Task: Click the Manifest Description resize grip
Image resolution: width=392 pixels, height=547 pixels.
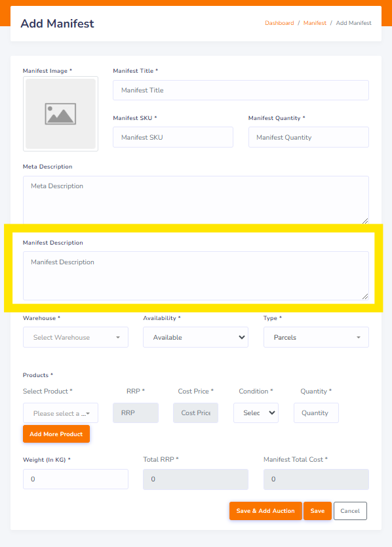Action: [x=365, y=296]
